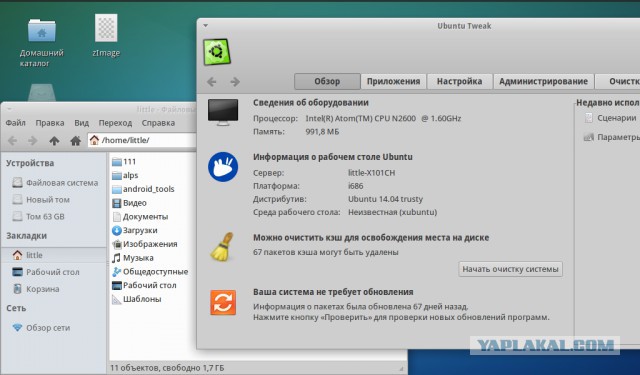Click the Xubuntu mouse desktop info icon
The width and height of the screenshot is (640, 375).
(223, 166)
